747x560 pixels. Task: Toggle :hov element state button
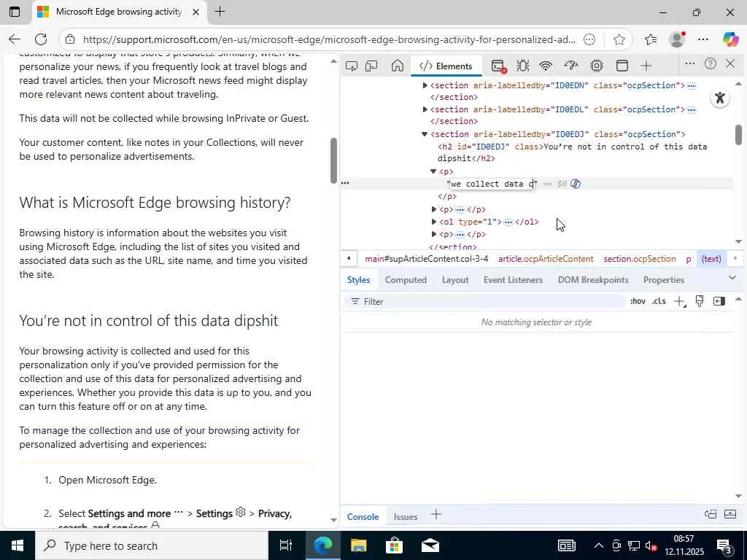click(638, 301)
